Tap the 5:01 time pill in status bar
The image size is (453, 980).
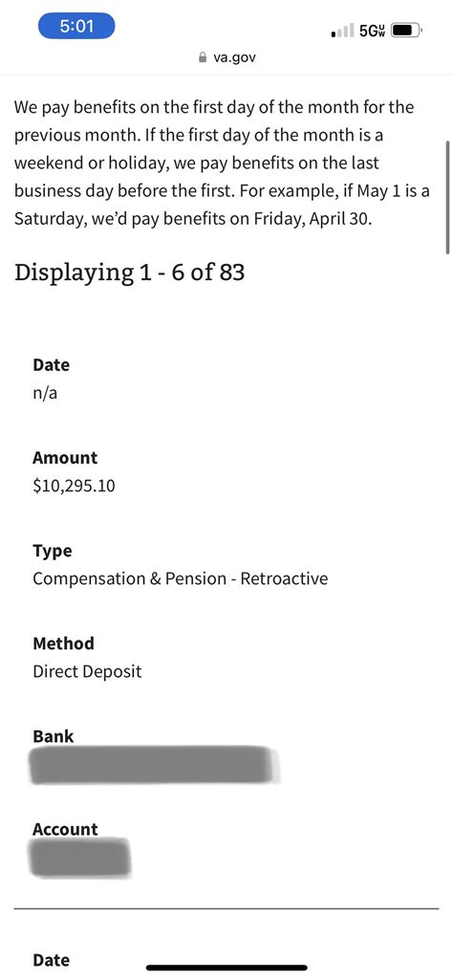pos(76,27)
